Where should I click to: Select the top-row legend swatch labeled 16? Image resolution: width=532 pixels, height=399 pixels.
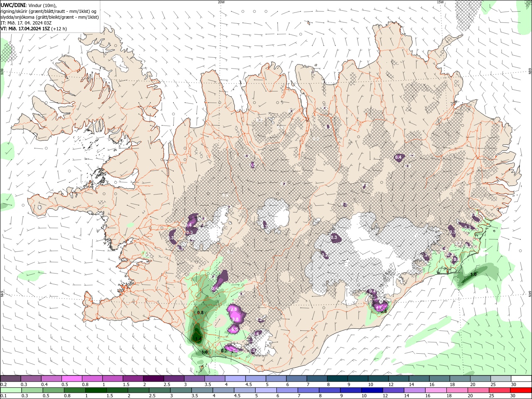pyautogui.click(x=439, y=379)
